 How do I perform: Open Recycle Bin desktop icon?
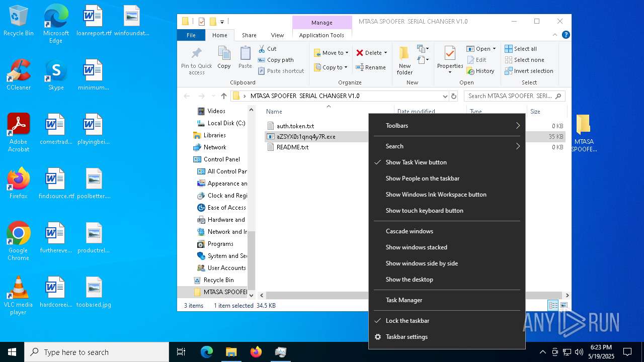point(19,21)
